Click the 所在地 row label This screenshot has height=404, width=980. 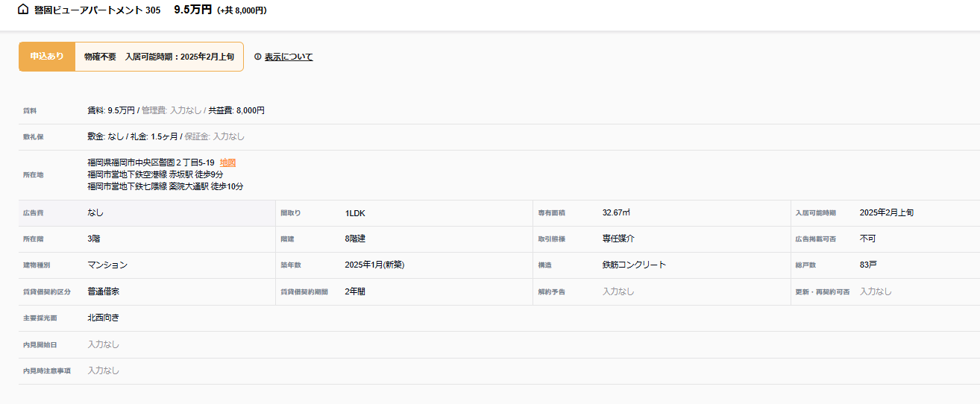coord(33,175)
